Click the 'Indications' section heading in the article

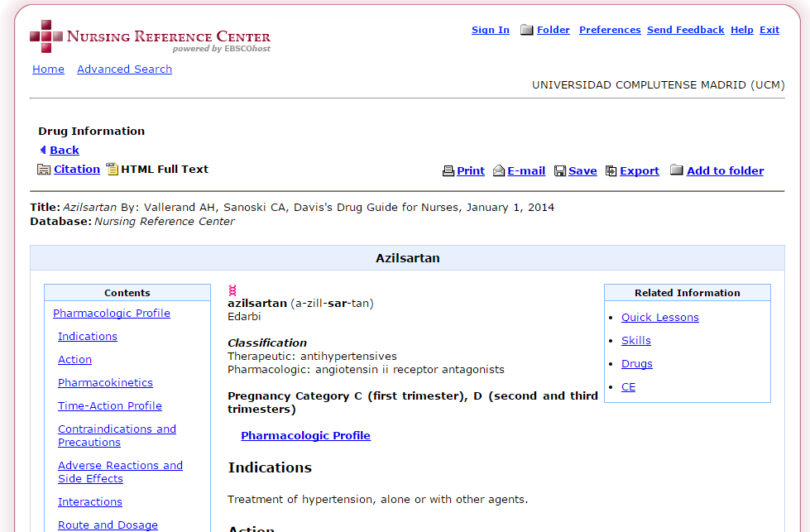pos(270,467)
